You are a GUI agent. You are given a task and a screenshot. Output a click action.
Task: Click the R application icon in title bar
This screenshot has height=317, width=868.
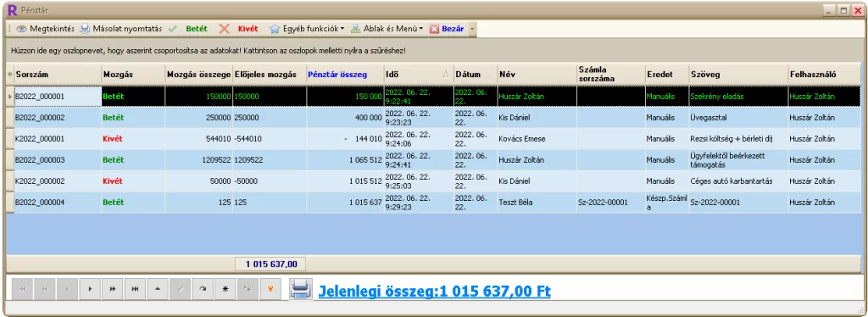pos(12,10)
